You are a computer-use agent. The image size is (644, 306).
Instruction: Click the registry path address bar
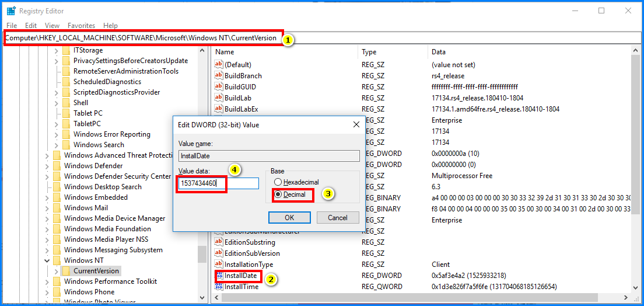pos(322,38)
